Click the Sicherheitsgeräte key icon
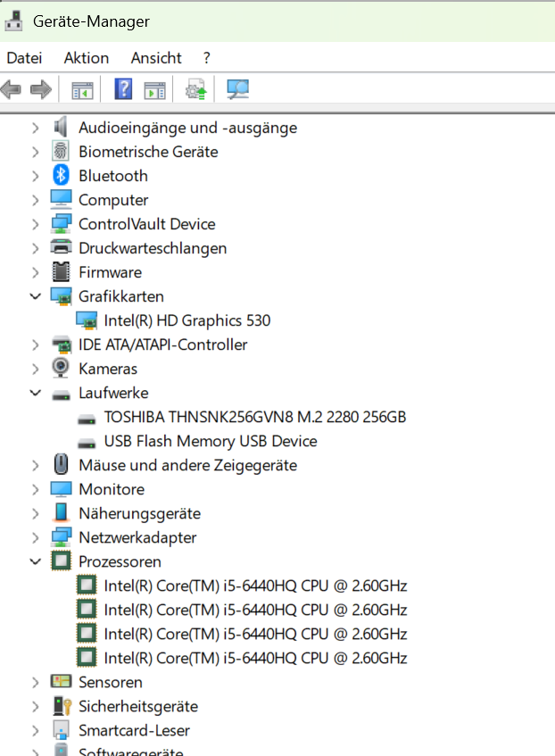The width and height of the screenshot is (555, 756). [62, 706]
